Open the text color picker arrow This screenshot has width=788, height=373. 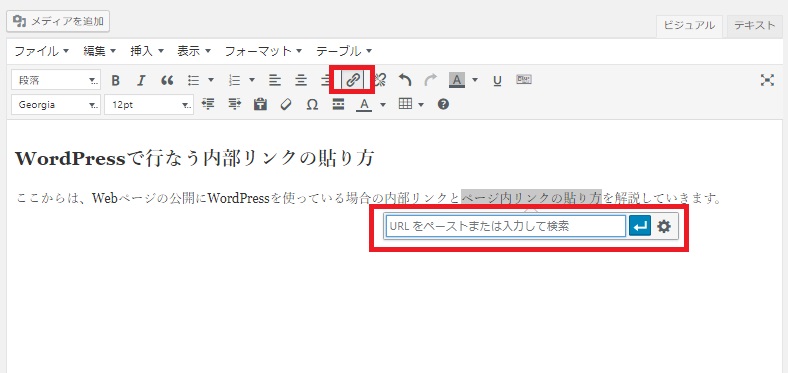click(x=383, y=105)
